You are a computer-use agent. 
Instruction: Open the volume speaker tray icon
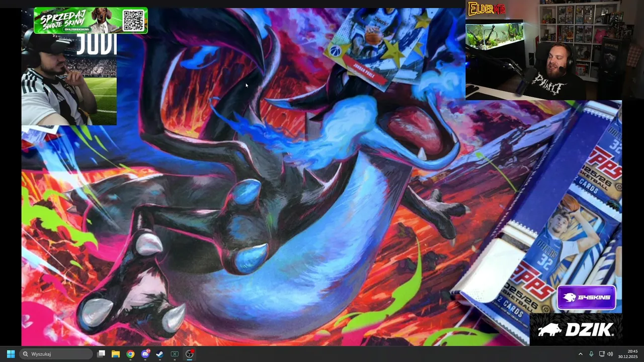tap(610, 354)
